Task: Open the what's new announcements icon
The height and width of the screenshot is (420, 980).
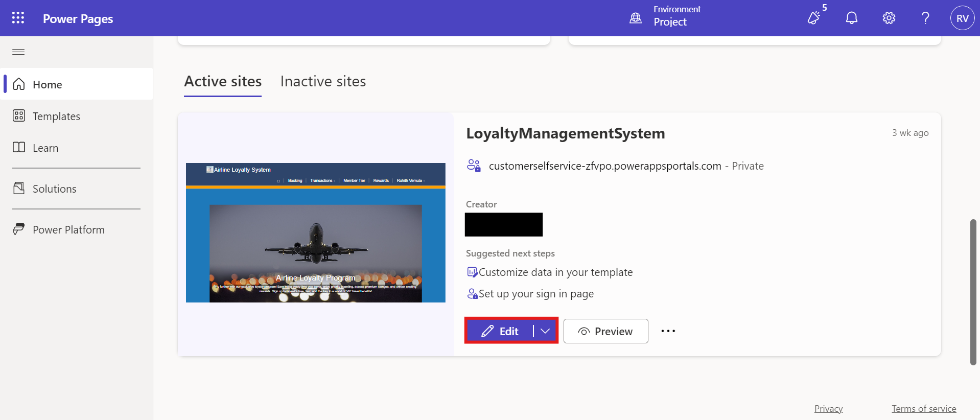Action: click(814, 18)
